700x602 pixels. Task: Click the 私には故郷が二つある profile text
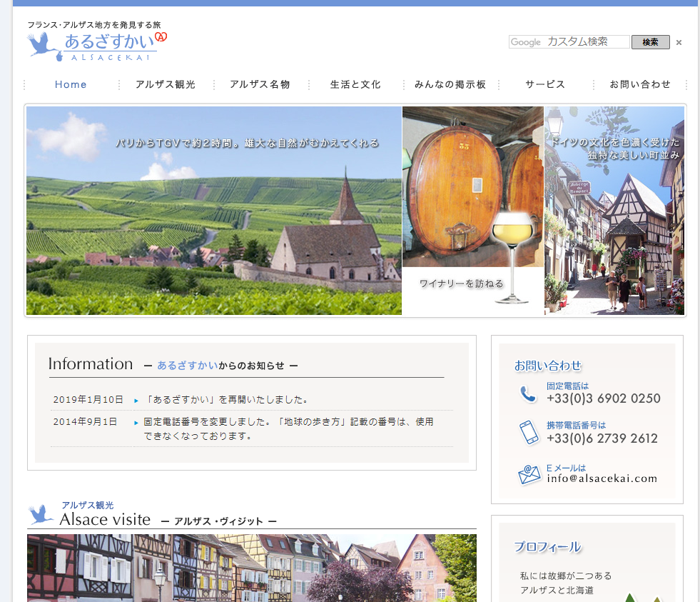[x=566, y=576]
